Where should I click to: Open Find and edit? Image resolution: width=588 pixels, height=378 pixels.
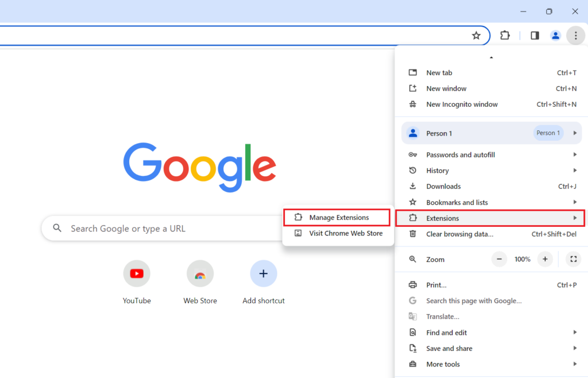(x=492, y=333)
